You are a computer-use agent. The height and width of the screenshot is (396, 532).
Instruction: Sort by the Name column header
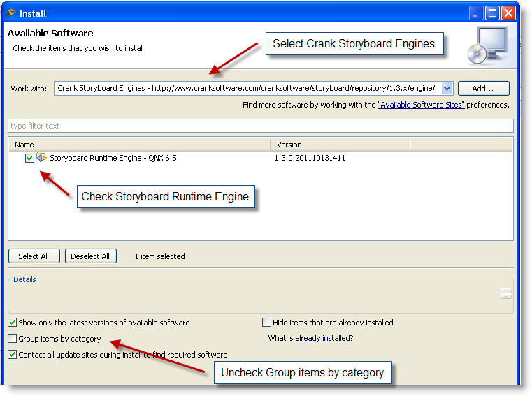coord(139,145)
